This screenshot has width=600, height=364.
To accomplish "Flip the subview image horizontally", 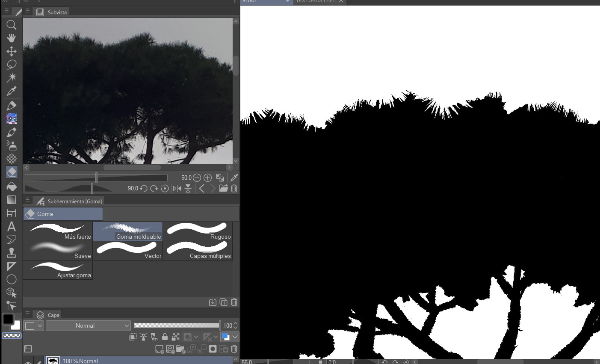I will 177,189.
